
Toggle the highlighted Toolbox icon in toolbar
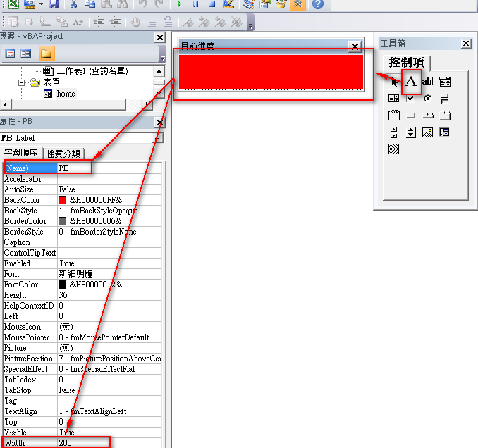(x=298, y=4)
